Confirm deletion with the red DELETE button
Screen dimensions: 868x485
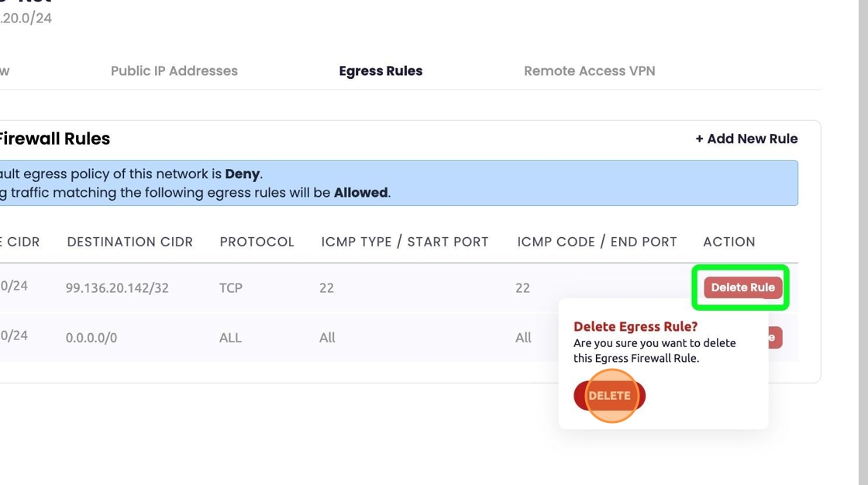pos(610,396)
